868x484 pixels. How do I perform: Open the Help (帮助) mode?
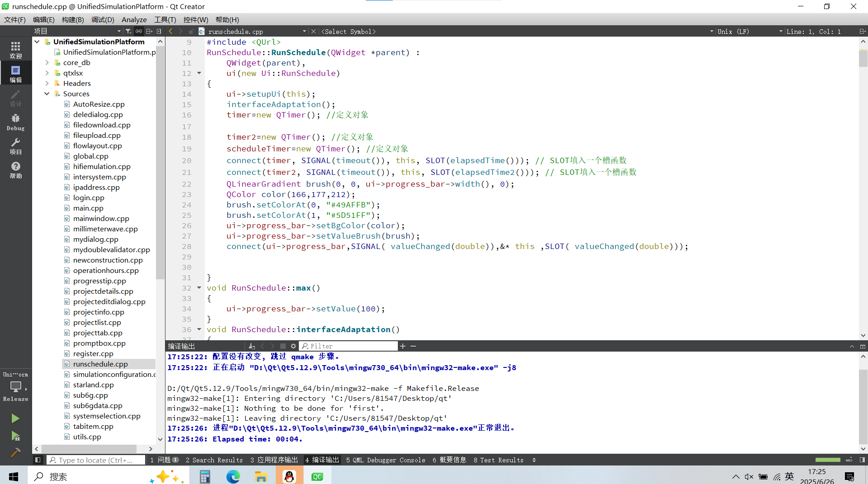coord(16,169)
